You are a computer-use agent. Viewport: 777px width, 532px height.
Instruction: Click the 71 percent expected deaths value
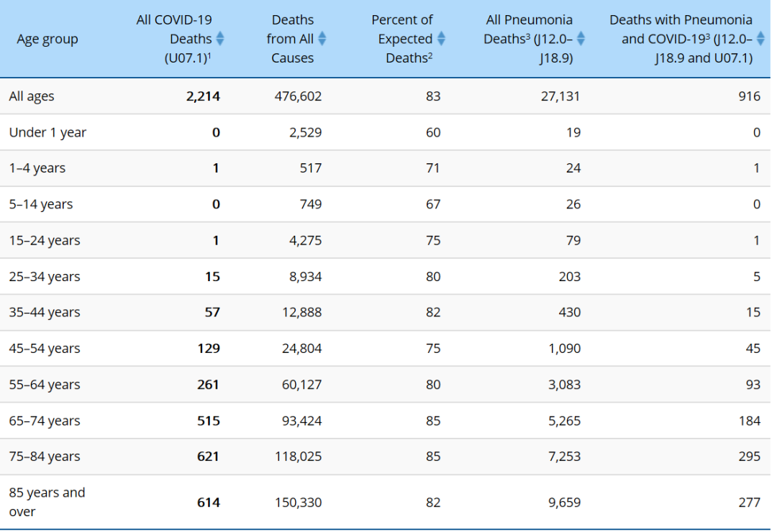433,168
